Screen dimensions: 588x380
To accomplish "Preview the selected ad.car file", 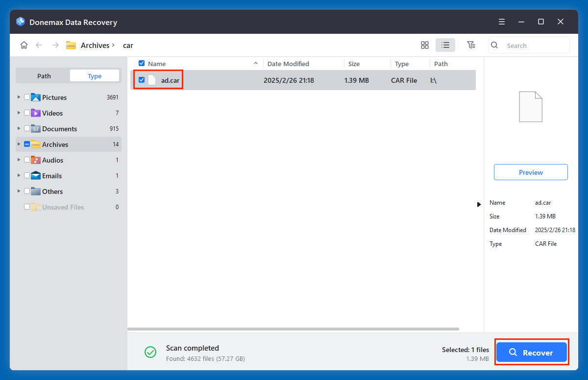I will (x=531, y=172).
